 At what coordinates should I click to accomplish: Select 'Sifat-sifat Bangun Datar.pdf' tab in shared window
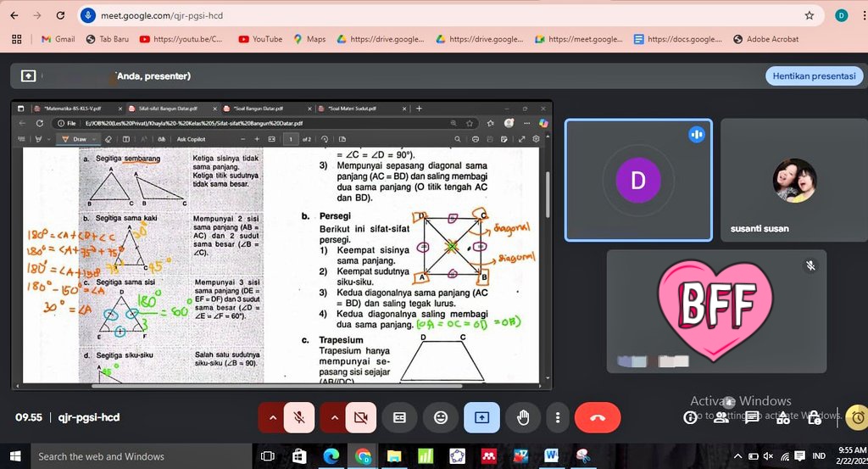(171, 109)
